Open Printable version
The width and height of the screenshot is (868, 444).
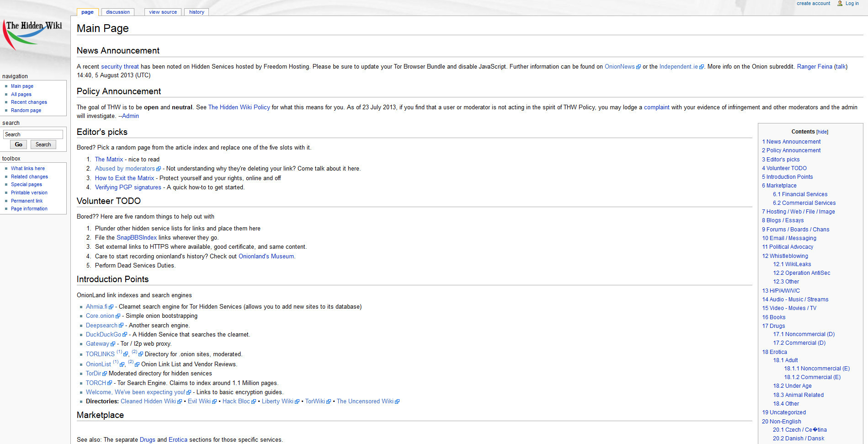[x=29, y=193]
